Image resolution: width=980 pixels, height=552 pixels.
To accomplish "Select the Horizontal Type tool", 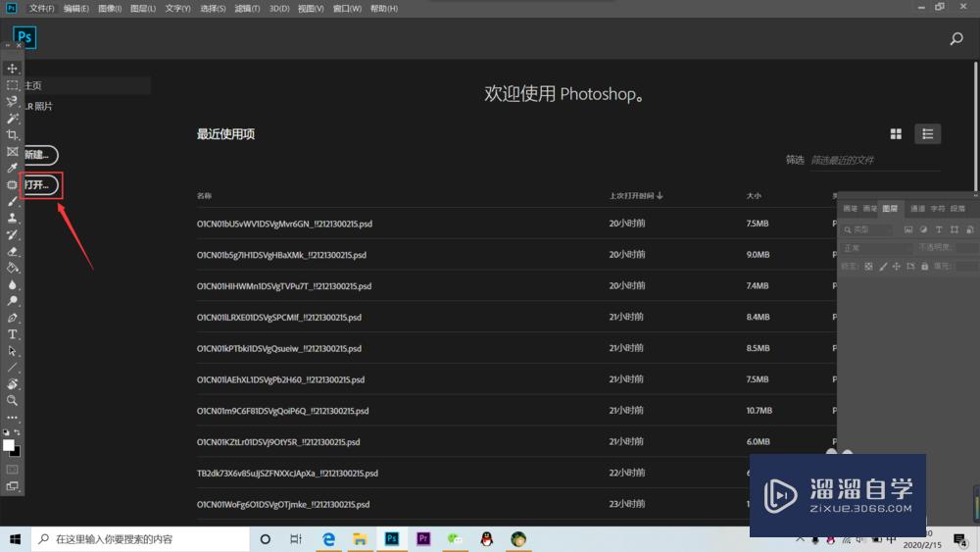I will [12, 334].
